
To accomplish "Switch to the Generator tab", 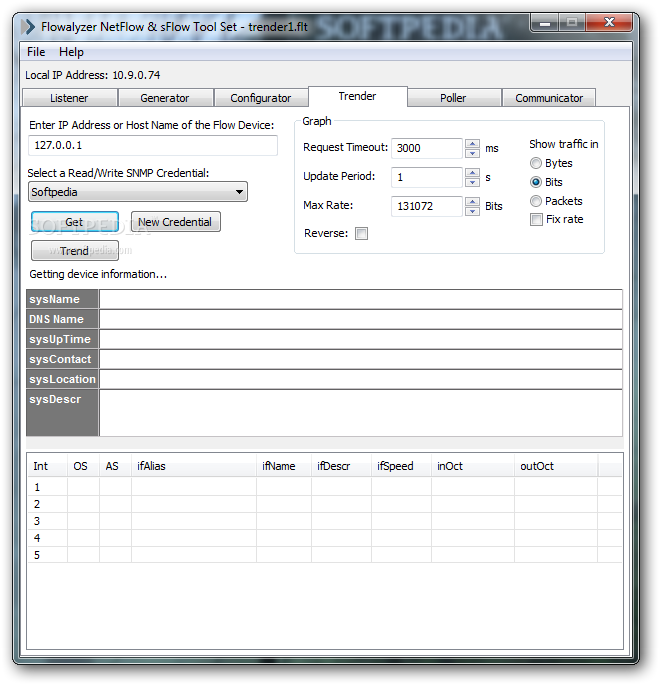I will click(165, 98).
